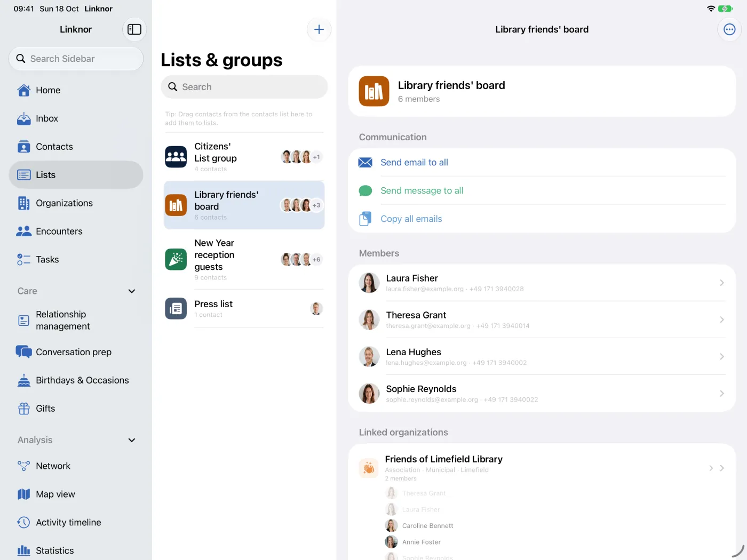Open Birthdays & Occasions cake icon
The width and height of the screenshot is (747, 560).
coord(24,380)
